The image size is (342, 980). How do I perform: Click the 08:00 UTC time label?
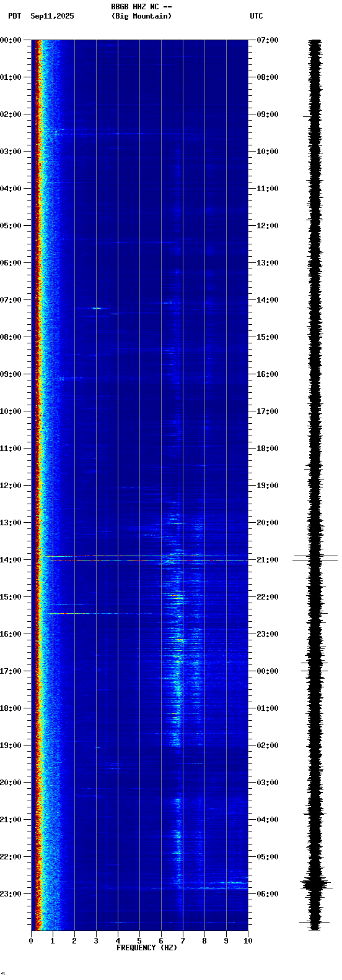click(268, 77)
